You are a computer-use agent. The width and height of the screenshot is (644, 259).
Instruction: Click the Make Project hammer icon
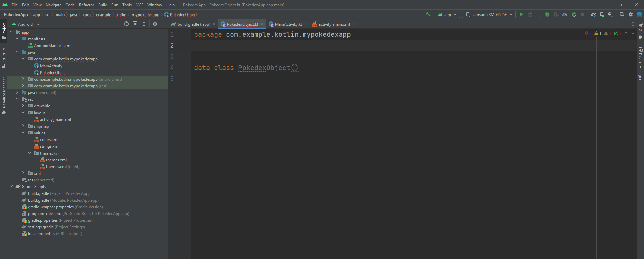pyautogui.click(x=428, y=14)
